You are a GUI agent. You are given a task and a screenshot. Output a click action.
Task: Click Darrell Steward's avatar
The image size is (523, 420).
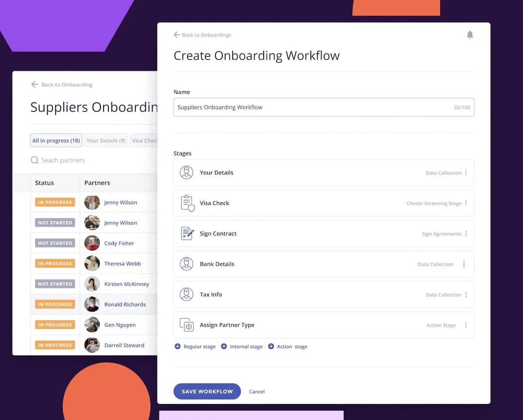point(92,345)
